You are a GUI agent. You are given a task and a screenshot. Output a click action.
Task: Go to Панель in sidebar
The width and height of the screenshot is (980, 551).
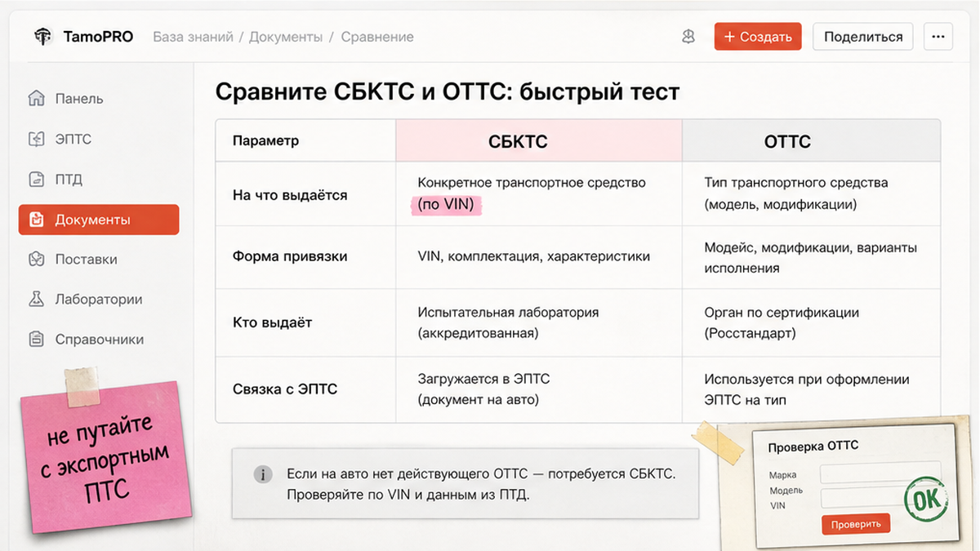pos(79,99)
